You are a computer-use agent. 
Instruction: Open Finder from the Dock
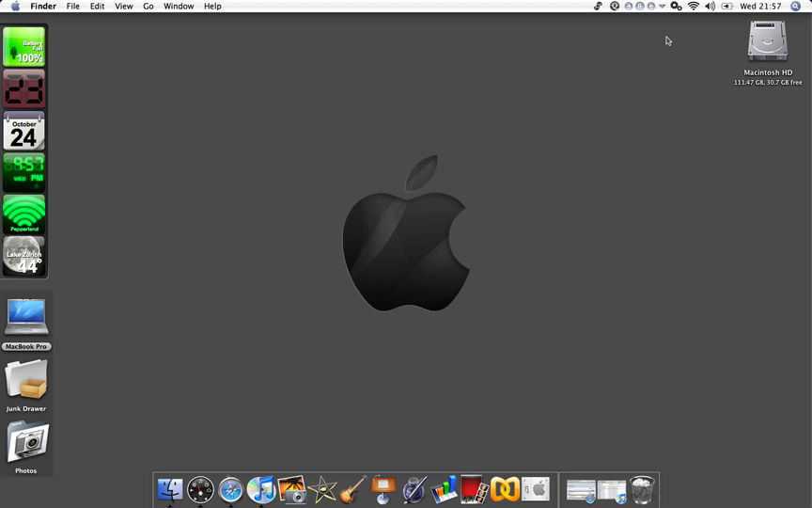(x=170, y=489)
